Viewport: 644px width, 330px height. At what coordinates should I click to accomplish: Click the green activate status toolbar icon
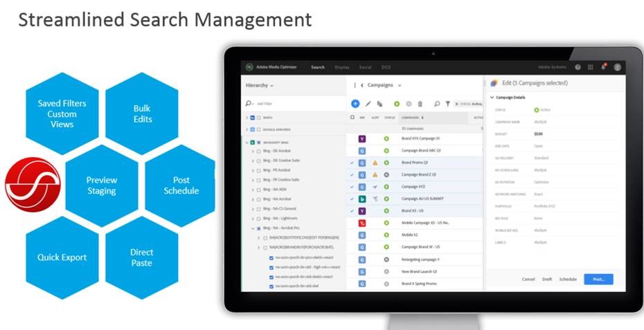coord(397,104)
